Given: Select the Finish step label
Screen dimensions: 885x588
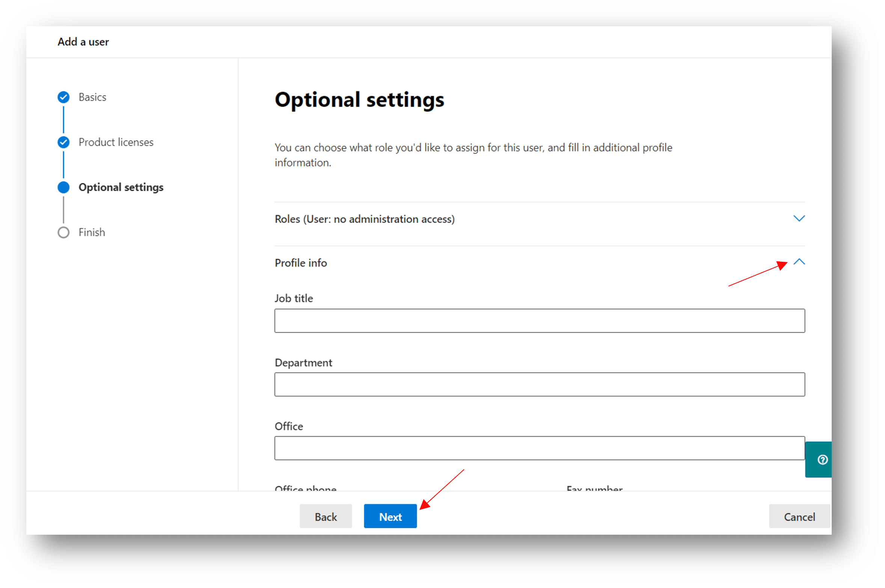Looking at the screenshot, I should click(x=92, y=232).
